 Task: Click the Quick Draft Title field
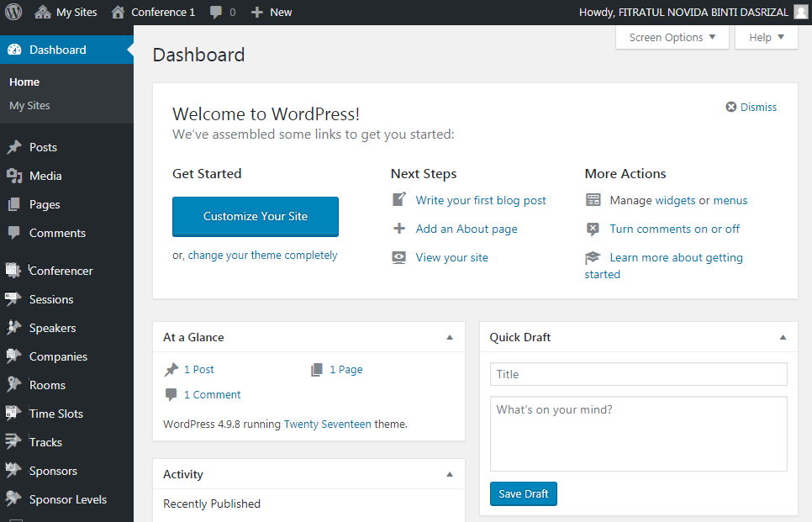pyautogui.click(x=639, y=374)
